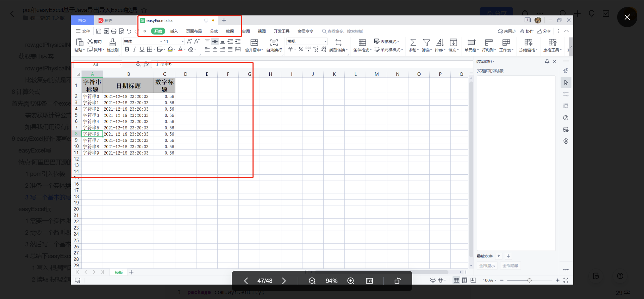
Task: Click the Fill (填充) icon
Action: coord(453,42)
